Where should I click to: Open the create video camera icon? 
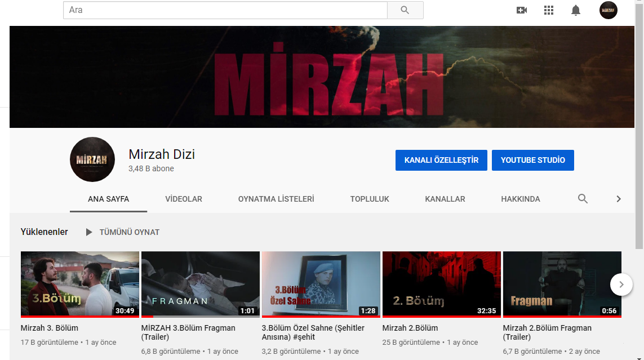click(x=522, y=10)
